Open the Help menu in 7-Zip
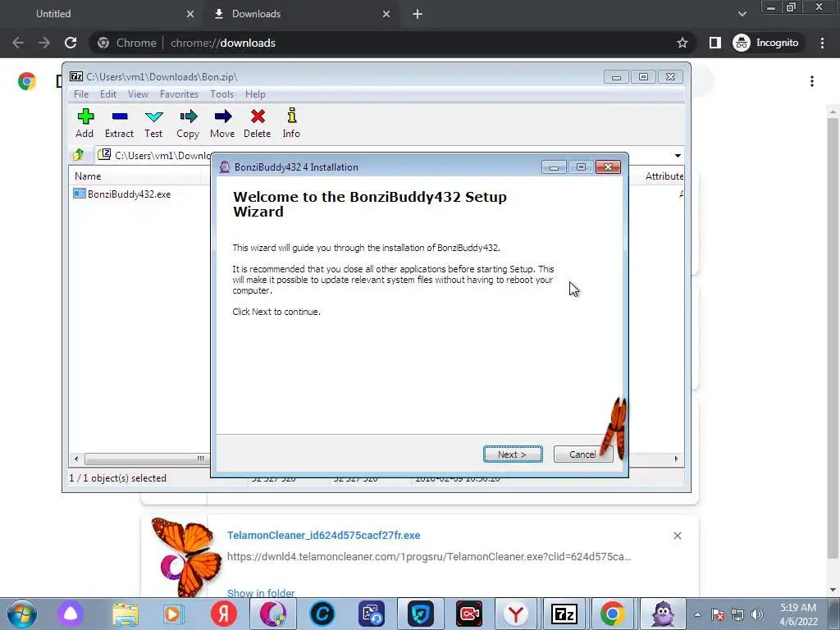Image resolution: width=840 pixels, height=630 pixels. [x=255, y=94]
